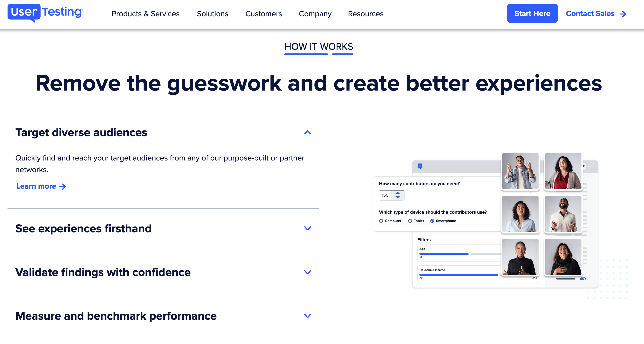Expand the See experiences firsthand section
Image resolution: width=644 pixels, height=344 pixels.
(x=307, y=228)
